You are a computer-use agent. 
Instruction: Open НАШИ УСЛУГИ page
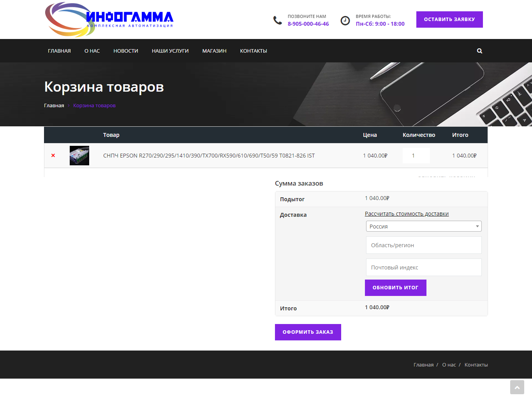coord(170,51)
